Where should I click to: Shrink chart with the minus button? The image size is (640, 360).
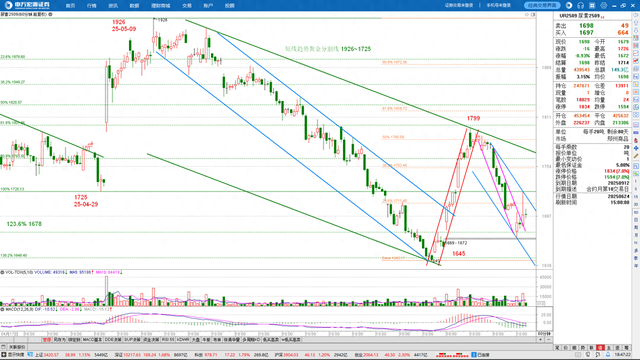(x=549, y=340)
